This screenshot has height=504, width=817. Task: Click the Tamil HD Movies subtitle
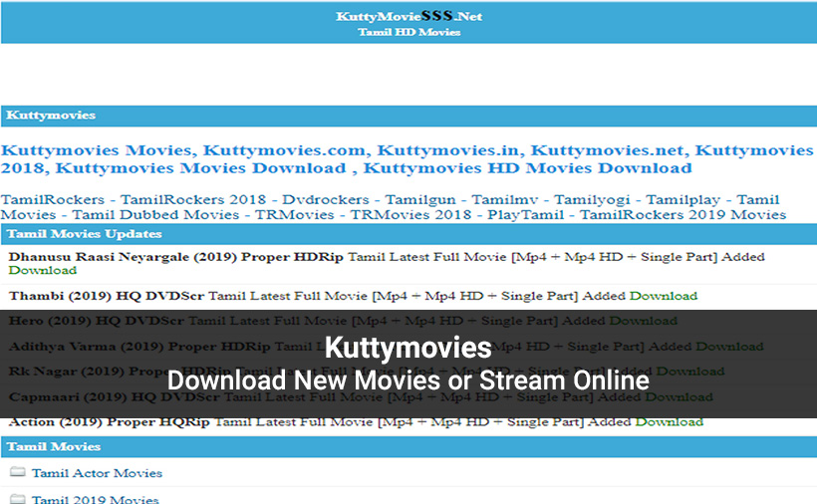[409, 32]
